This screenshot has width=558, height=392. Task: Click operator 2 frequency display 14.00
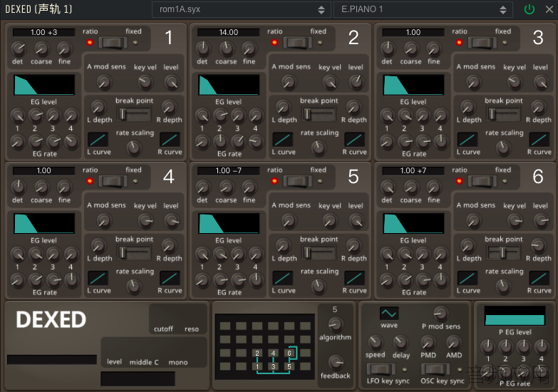click(x=229, y=32)
